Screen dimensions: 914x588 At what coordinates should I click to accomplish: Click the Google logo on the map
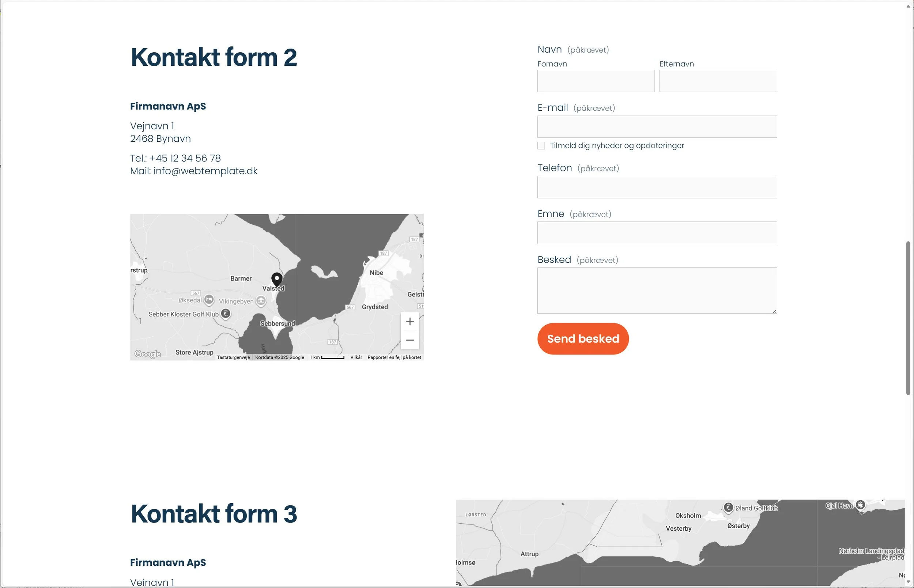tap(147, 353)
